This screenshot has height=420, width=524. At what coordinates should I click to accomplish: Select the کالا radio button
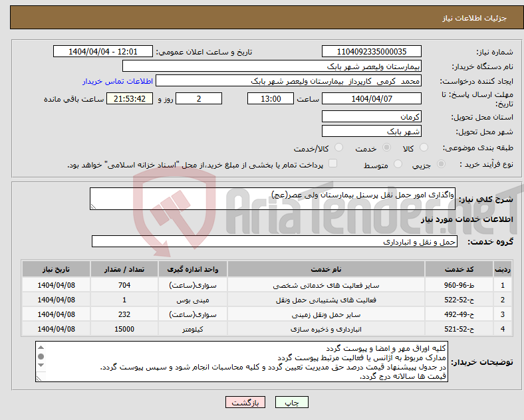pyautogui.click(x=424, y=148)
